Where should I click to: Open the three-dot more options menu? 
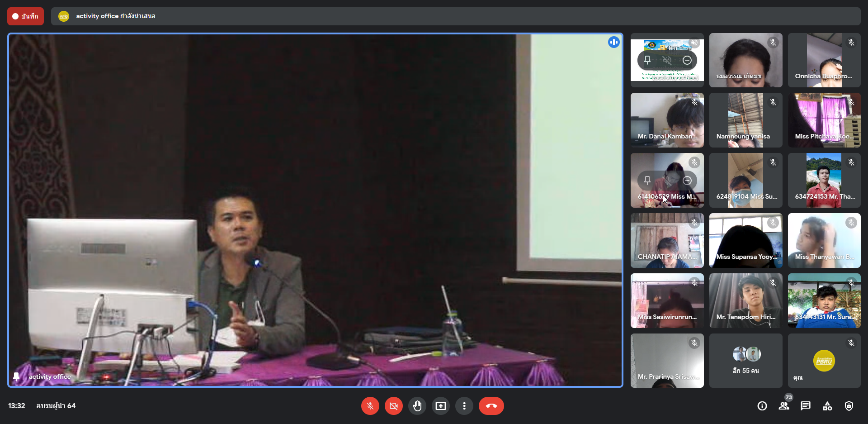point(464,406)
